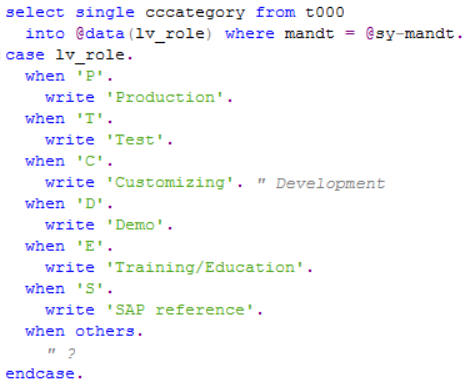The image size is (467, 385).
Task: Click the table name 't000'
Action: tap(325, 13)
